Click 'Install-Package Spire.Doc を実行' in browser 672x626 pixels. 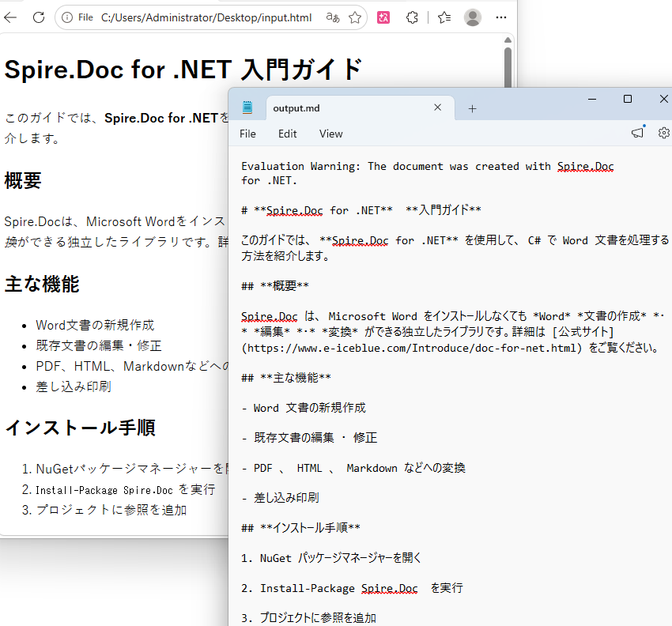pyautogui.click(x=126, y=490)
